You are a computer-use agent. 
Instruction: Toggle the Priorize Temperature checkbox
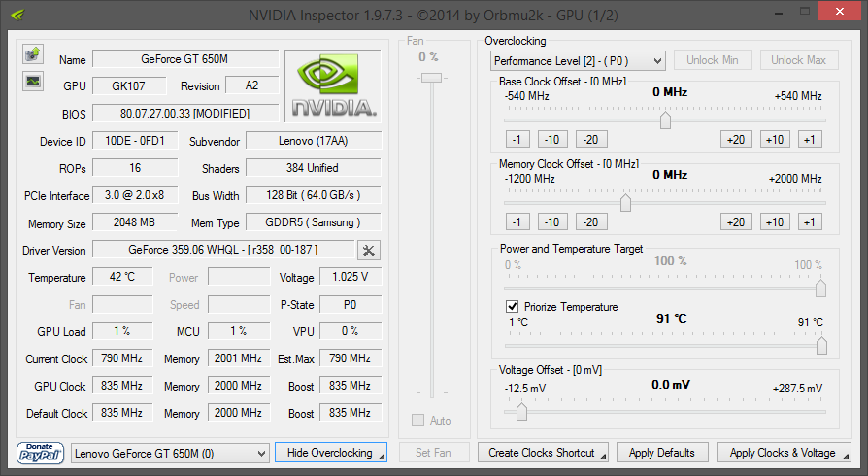512,306
